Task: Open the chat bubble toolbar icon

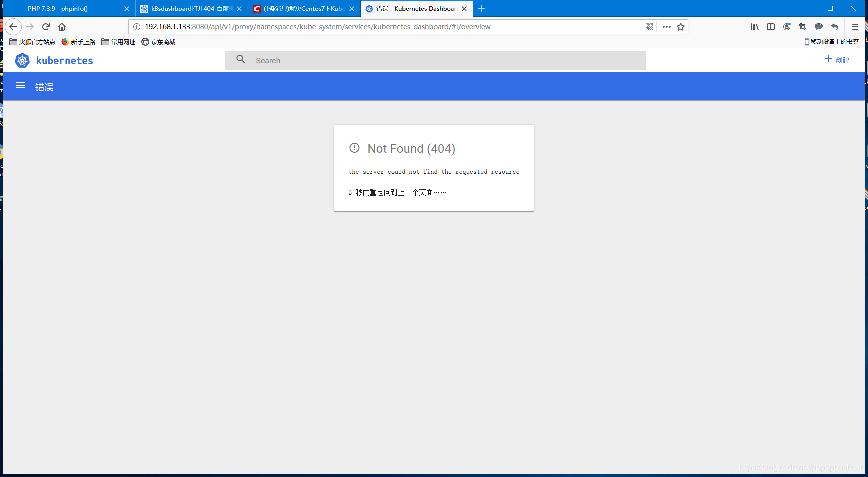Action: (x=819, y=27)
